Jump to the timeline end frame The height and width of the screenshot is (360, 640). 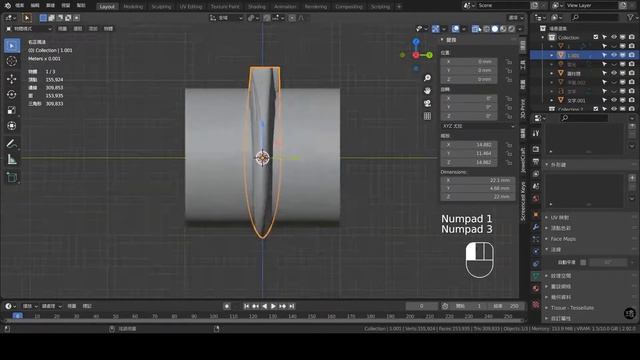click(292, 306)
